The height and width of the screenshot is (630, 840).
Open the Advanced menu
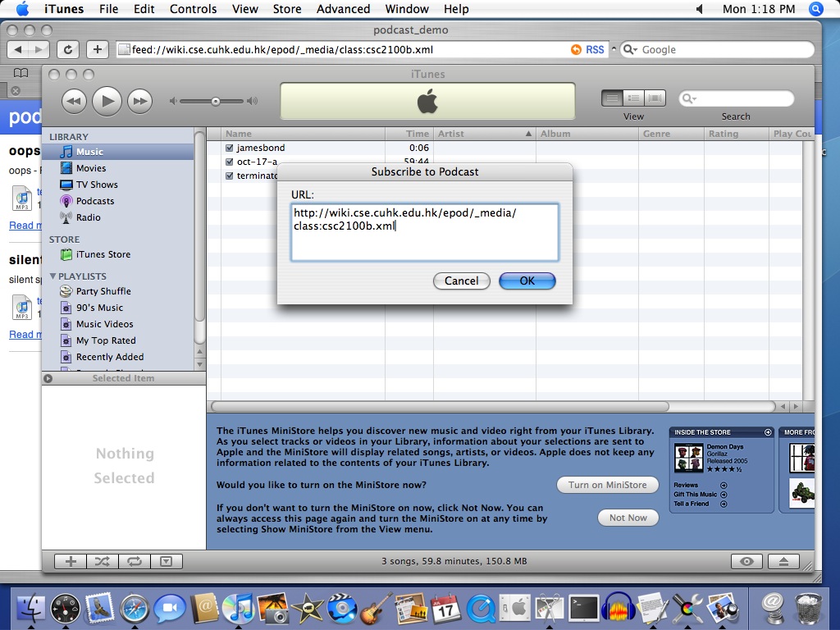pyautogui.click(x=343, y=9)
